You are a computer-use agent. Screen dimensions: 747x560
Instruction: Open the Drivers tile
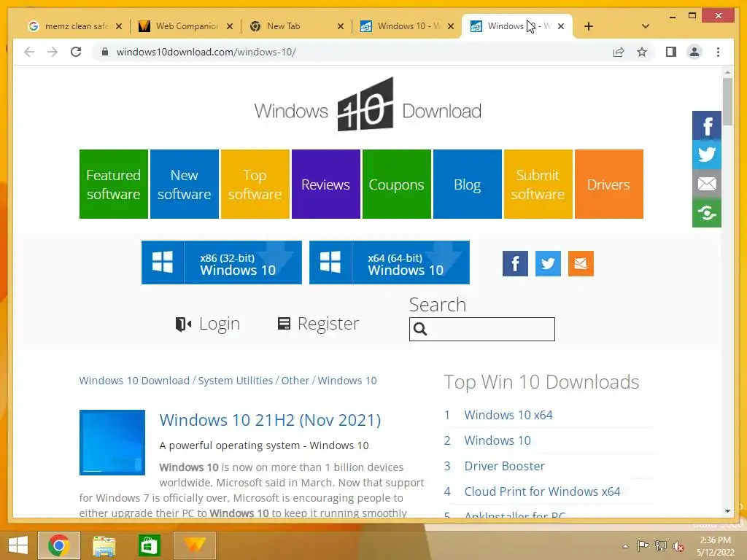[609, 184]
